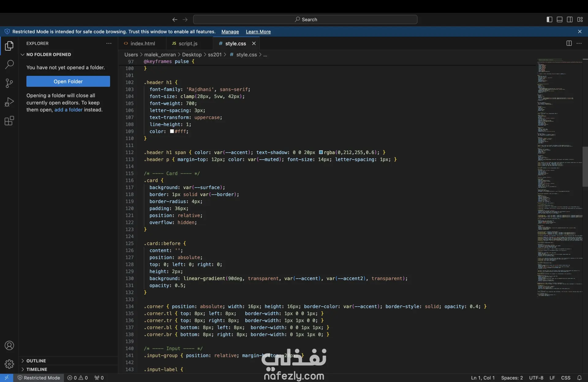
Task: Change end of line sequence LF
Action: click(552, 378)
